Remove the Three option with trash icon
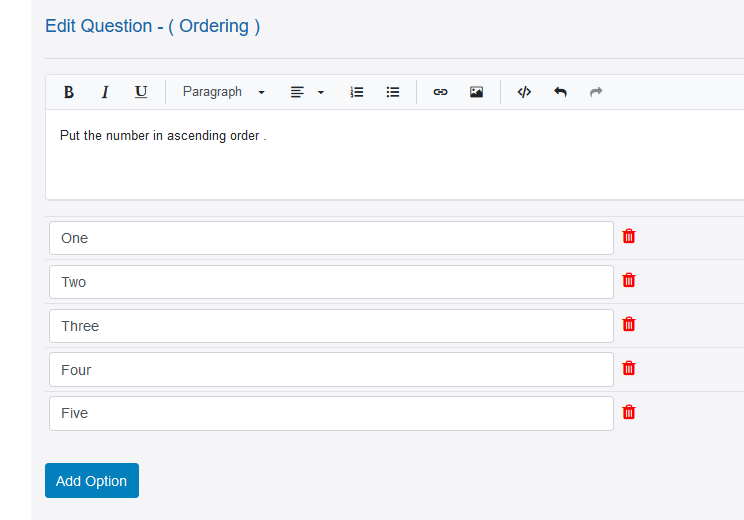Image resolution: width=744 pixels, height=520 pixels. [x=629, y=325]
